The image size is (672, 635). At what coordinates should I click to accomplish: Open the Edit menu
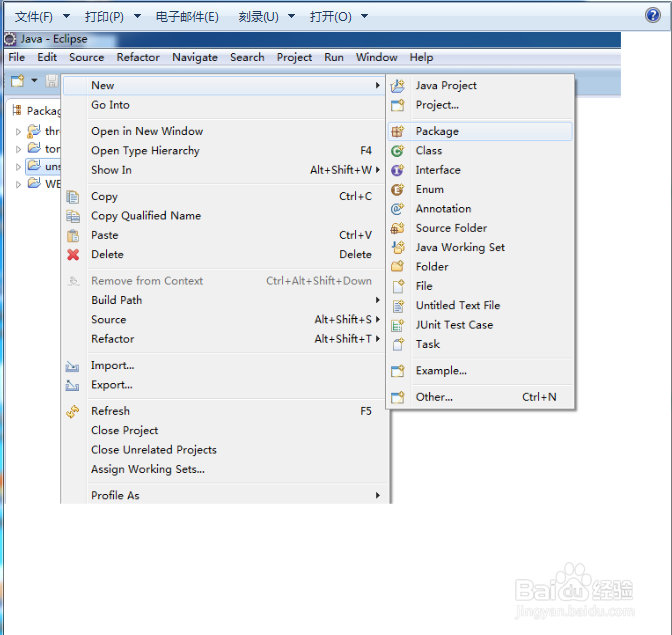pos(47,57)
